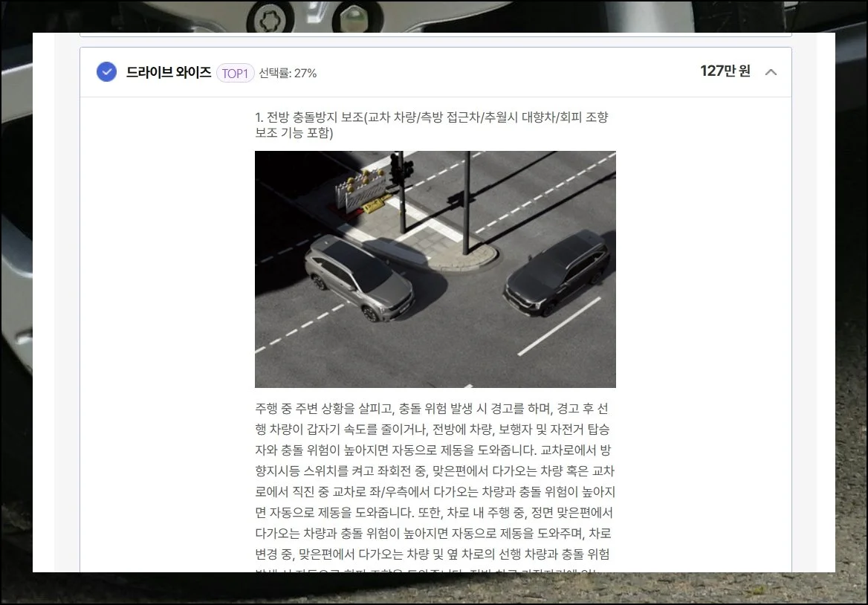Collapse the 드라이브 와이즈 details chevron

coord(771,72)
